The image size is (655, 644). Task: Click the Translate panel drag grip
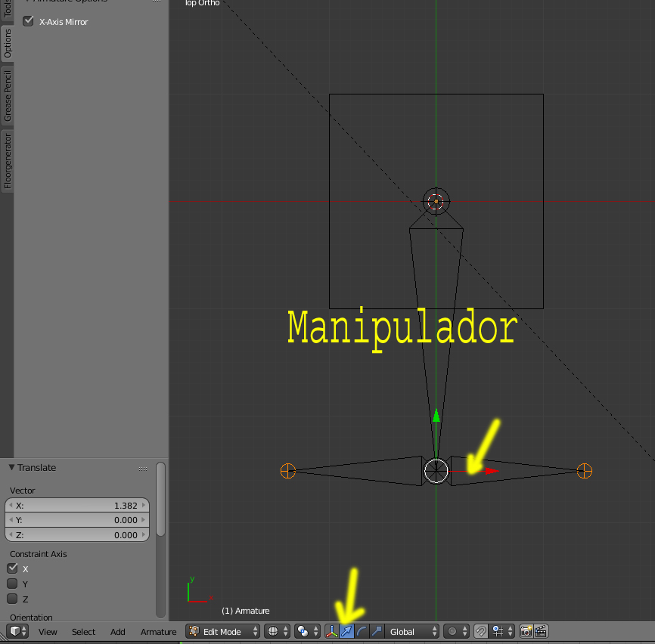[x=143, y=469]
